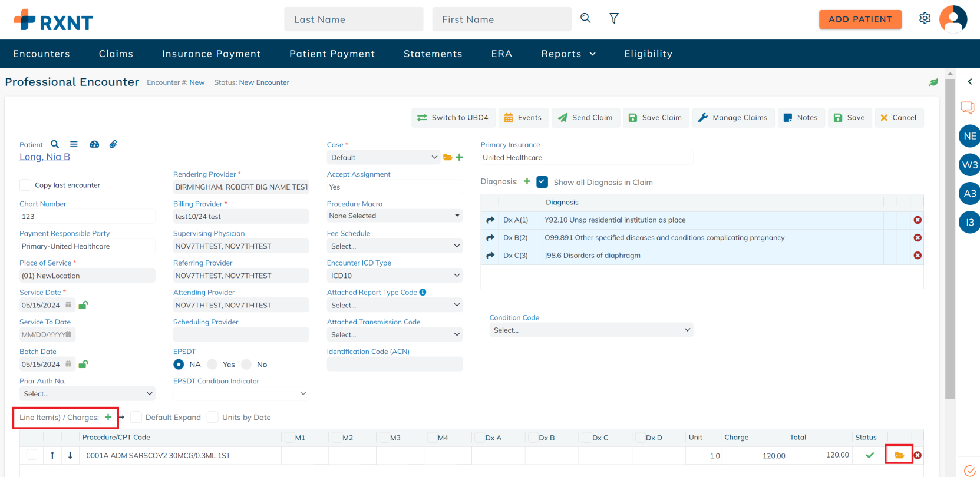980x477 pixels.
Task: Add a new diagnosis with plus icon
Action: [527, 181]
